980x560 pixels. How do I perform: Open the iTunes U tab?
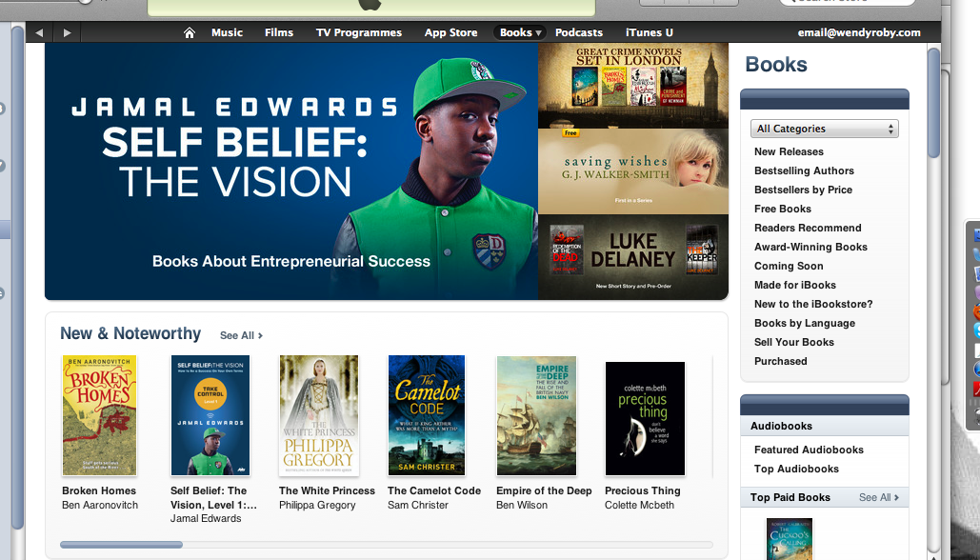coord(650,32)
